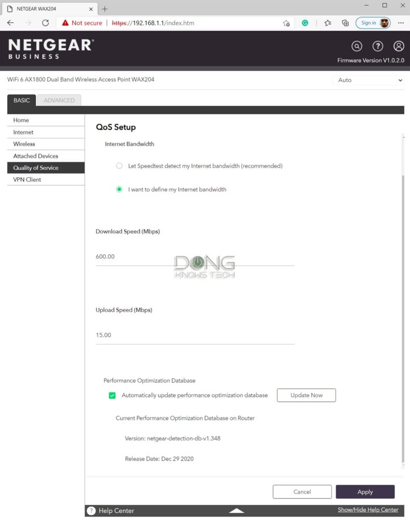Click the Update Now button
This screenshot has width=410, height=532.
click(307, 395)
